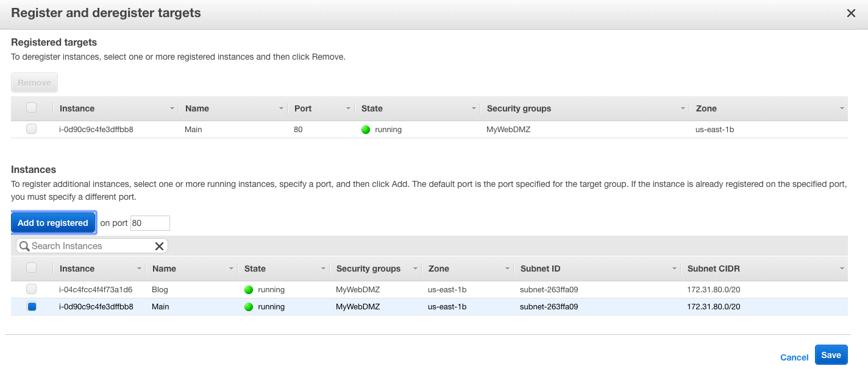Tick the Blog instance checkbox
Screen dimensions: 868x369
32,289
